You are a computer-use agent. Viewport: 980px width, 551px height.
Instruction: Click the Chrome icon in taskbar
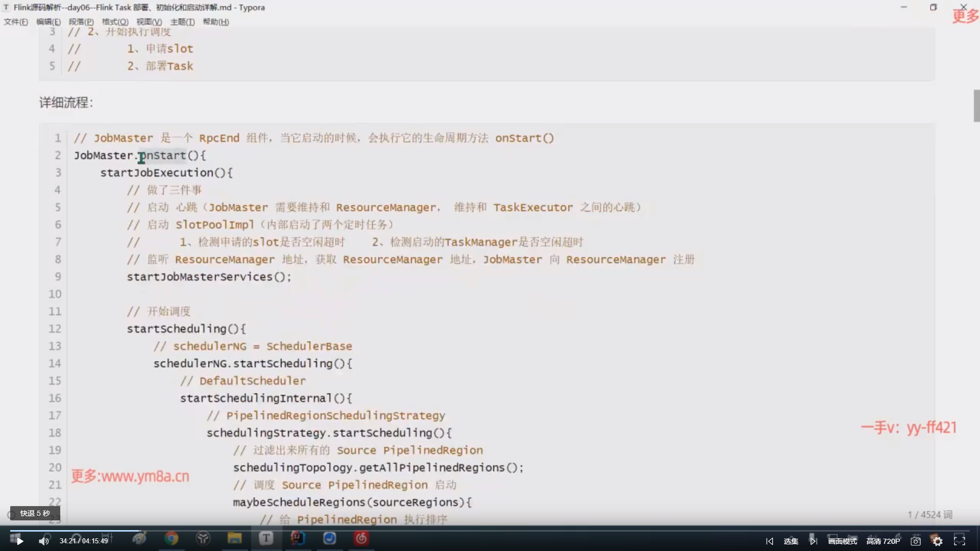(171, 538)
